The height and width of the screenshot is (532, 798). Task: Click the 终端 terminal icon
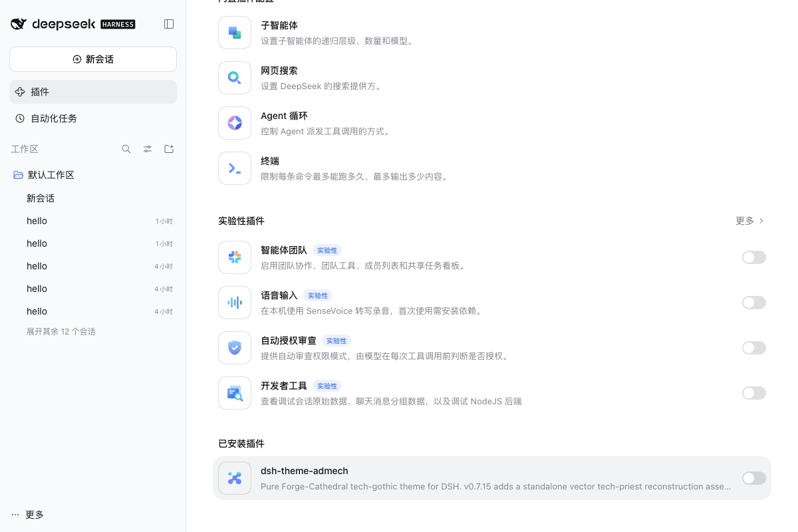click(235, 168)
